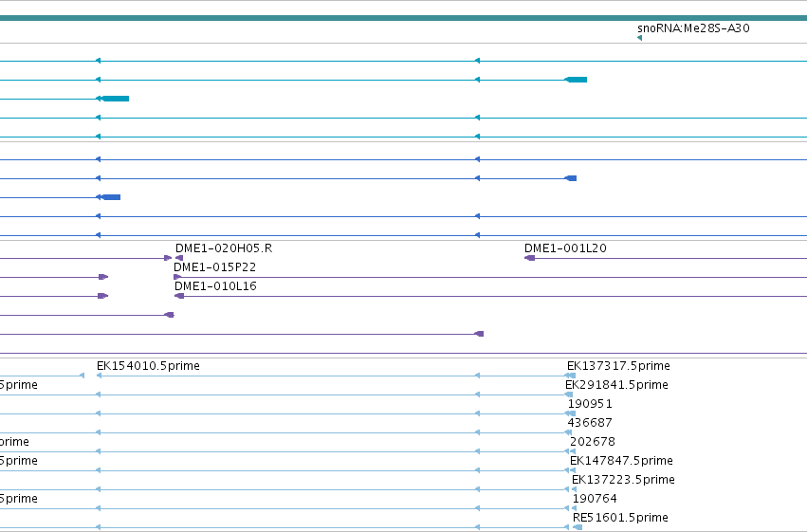The height and width of the screenshot is (532, 807).
Task: Click the EK137223.5prime EST label
Action: (x=623, y=480)
